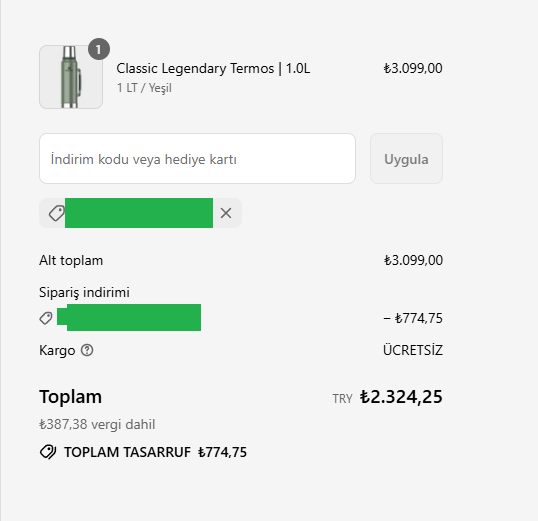This screenshot has height=521, width=538.
Task: Click the savings tag icon beside TOPLAM TASARRUF
Action: coord(48,452)
